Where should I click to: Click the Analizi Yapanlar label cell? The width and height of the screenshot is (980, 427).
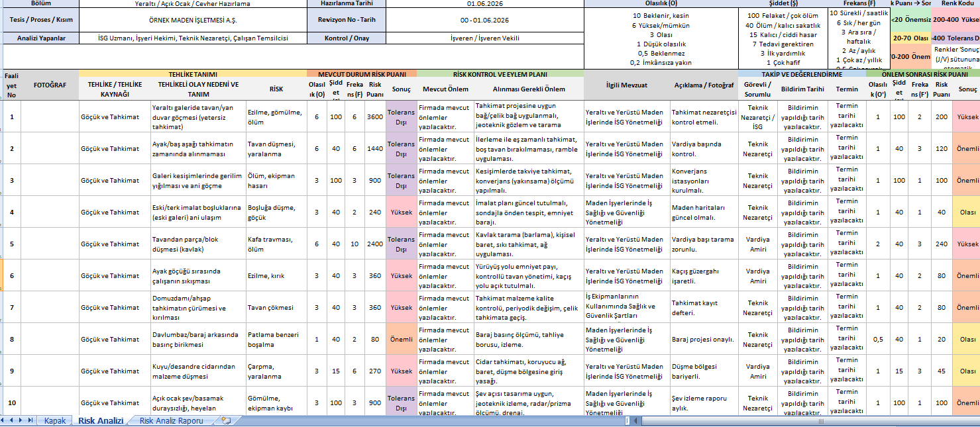(41, 38)
